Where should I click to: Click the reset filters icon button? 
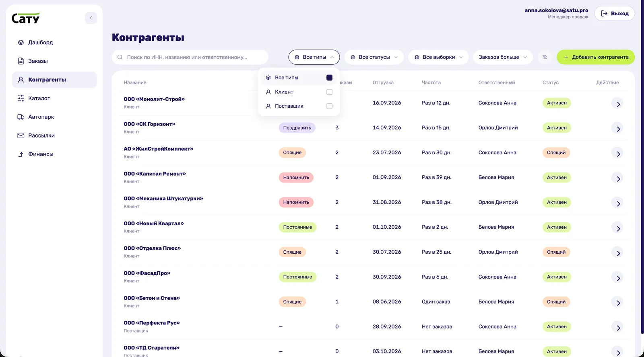[545, 57]
